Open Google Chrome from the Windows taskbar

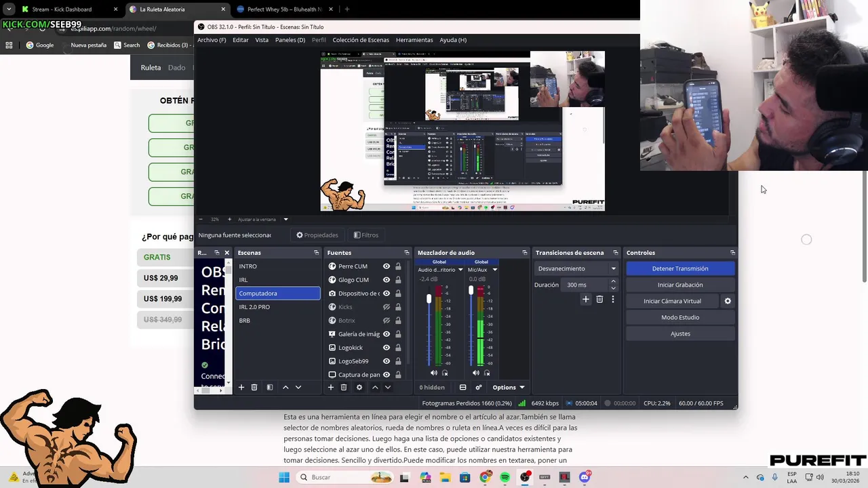tap(485, 477)
